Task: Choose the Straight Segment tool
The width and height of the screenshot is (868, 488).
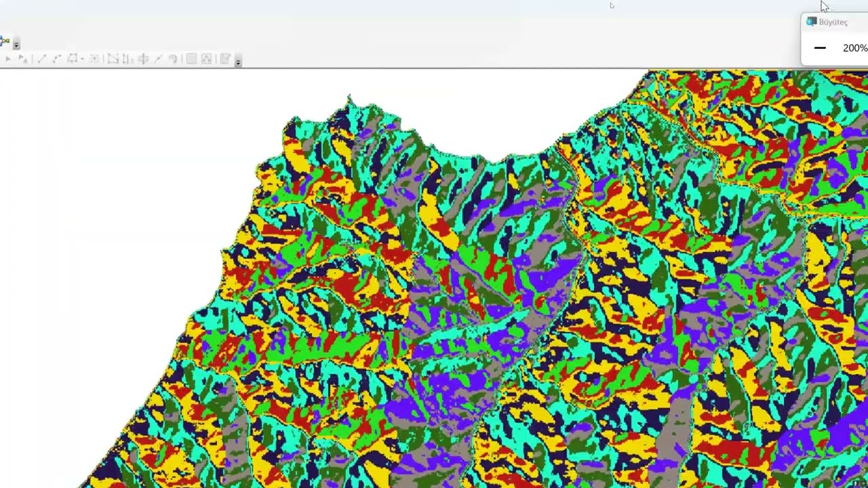Action: coord(41,59)
